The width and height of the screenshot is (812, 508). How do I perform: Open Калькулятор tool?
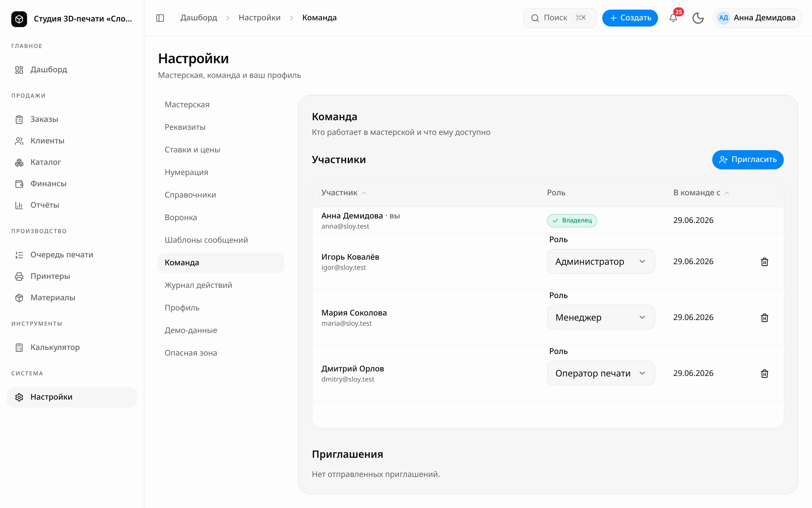coord(72,347)
